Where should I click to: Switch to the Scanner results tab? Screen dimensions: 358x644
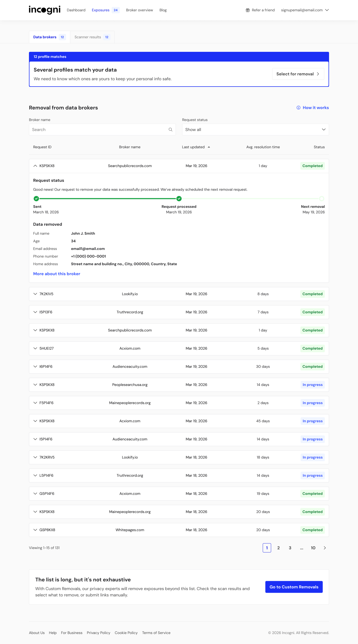point(92,37)
